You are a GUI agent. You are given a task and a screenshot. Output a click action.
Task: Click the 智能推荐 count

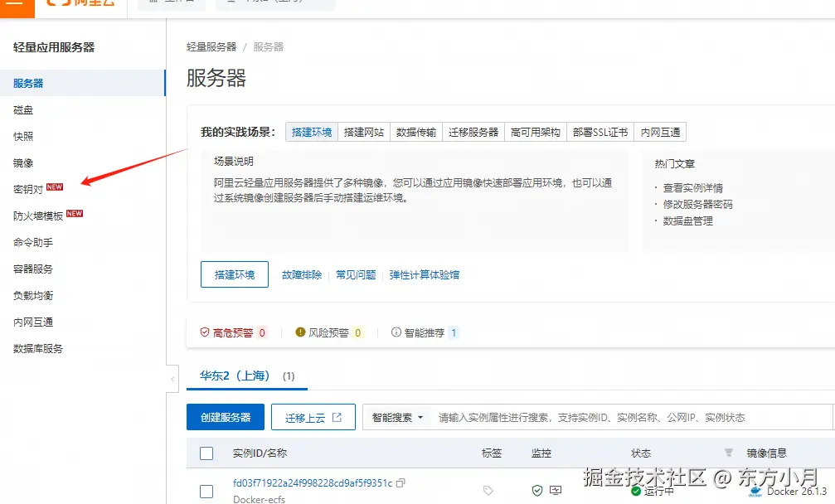(454, 332)
